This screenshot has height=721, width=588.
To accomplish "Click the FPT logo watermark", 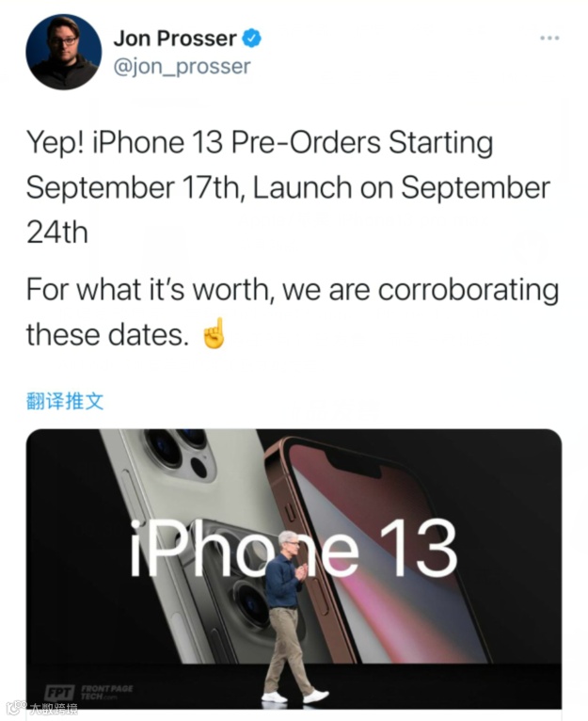I will pyautogui.click(x=59, y=692).
